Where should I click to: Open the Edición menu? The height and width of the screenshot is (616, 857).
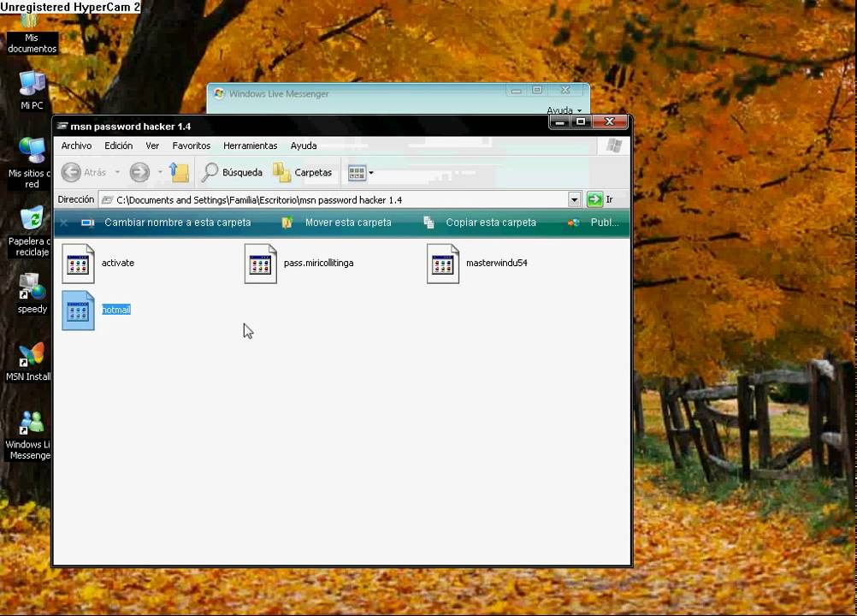[119, 146]
